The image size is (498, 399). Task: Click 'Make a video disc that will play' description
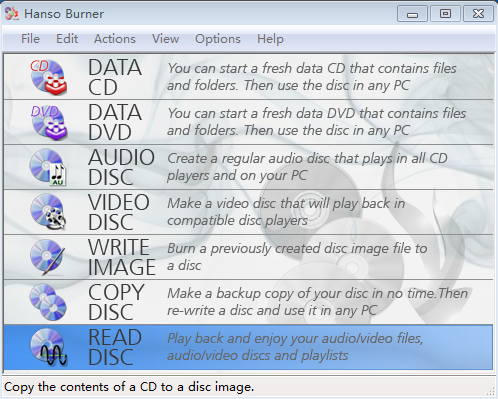286,212
